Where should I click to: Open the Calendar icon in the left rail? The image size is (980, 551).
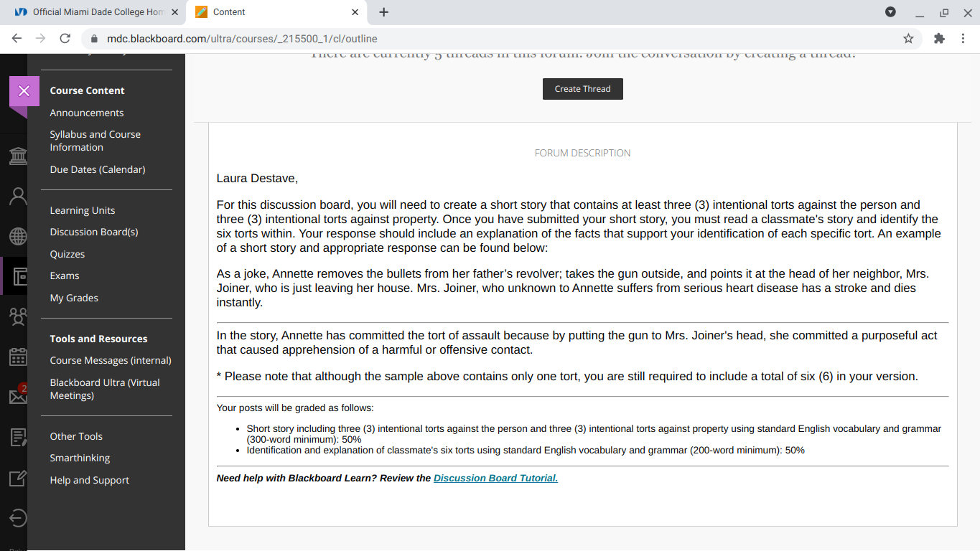pyautogui.click(x=17, y=357)
